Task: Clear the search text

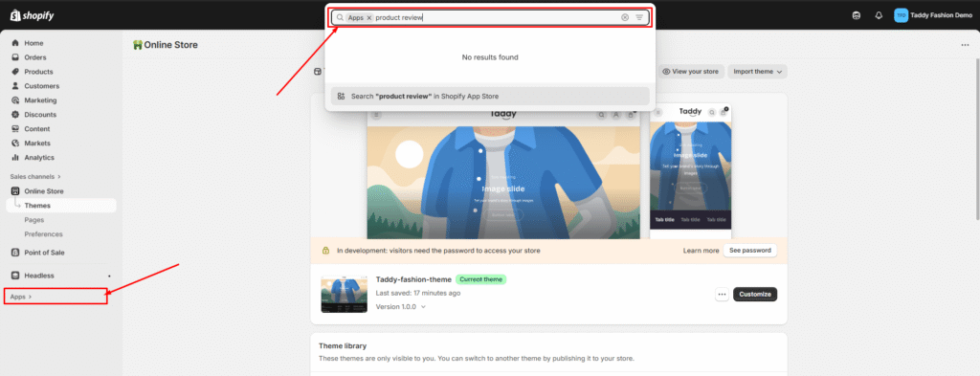Action: (625, 17)
